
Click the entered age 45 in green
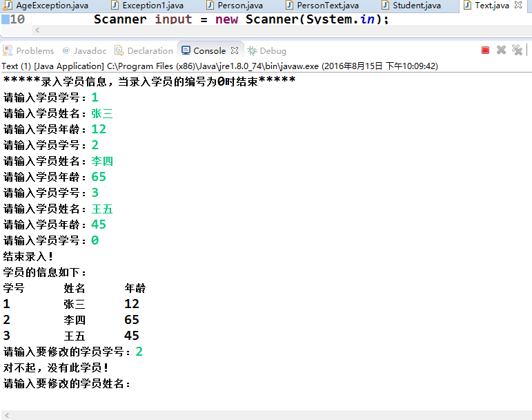coord(99,225)
